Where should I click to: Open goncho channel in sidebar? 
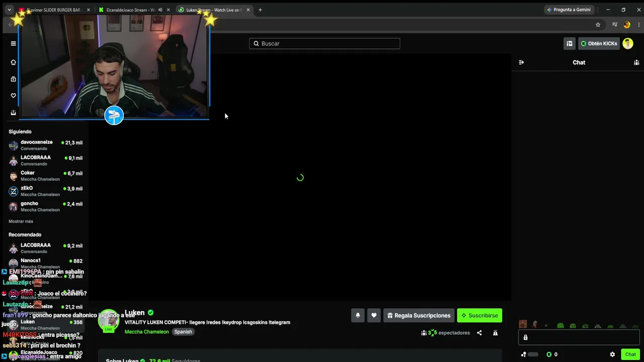45,207
